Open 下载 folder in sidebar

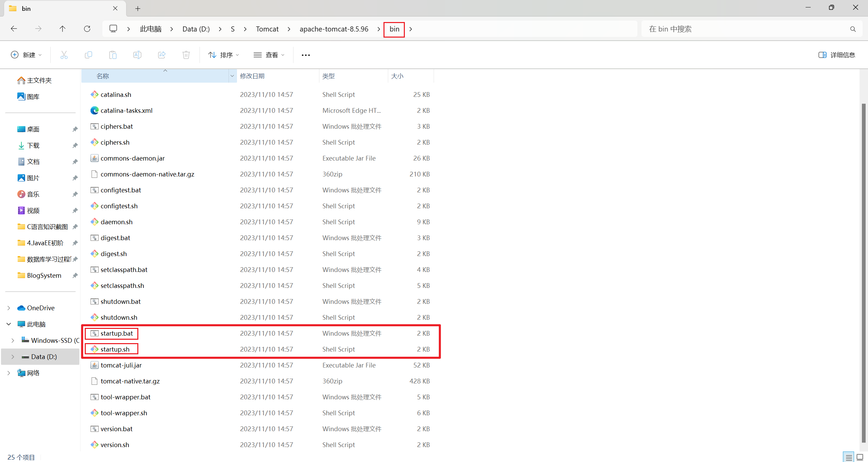click(x=28, y=146)
